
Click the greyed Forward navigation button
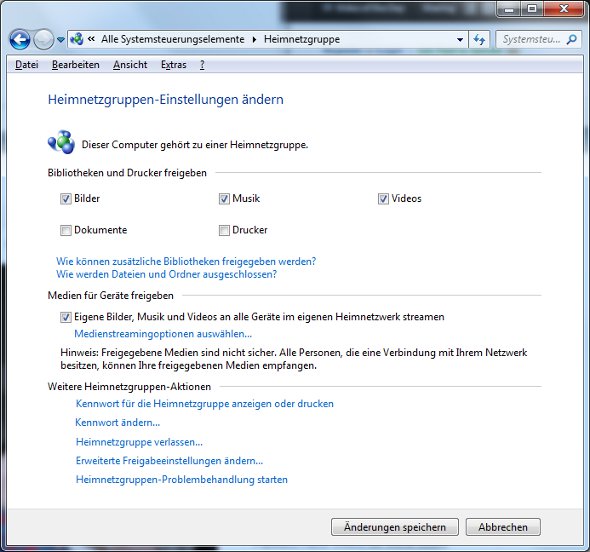43,40
